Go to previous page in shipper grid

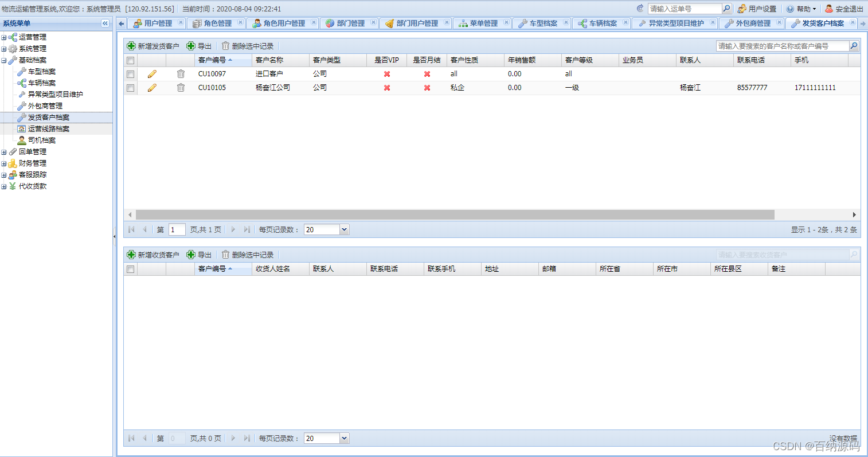(x=144, y=229)
